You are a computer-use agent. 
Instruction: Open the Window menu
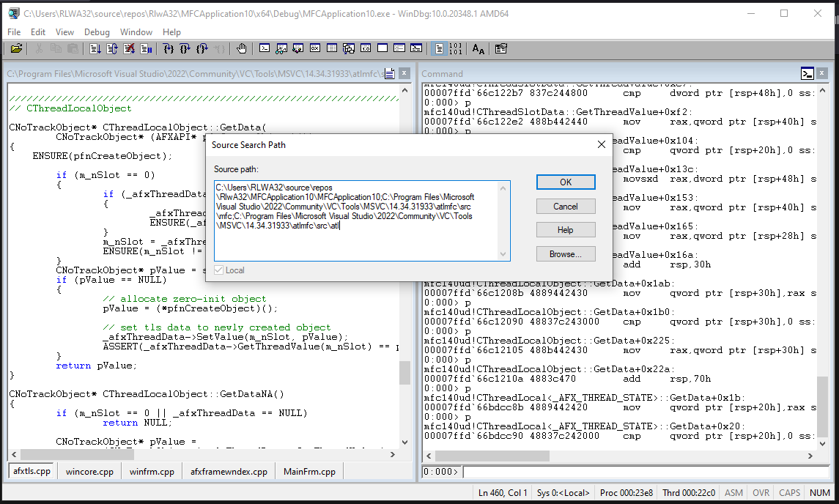click(x=136, y=32)
